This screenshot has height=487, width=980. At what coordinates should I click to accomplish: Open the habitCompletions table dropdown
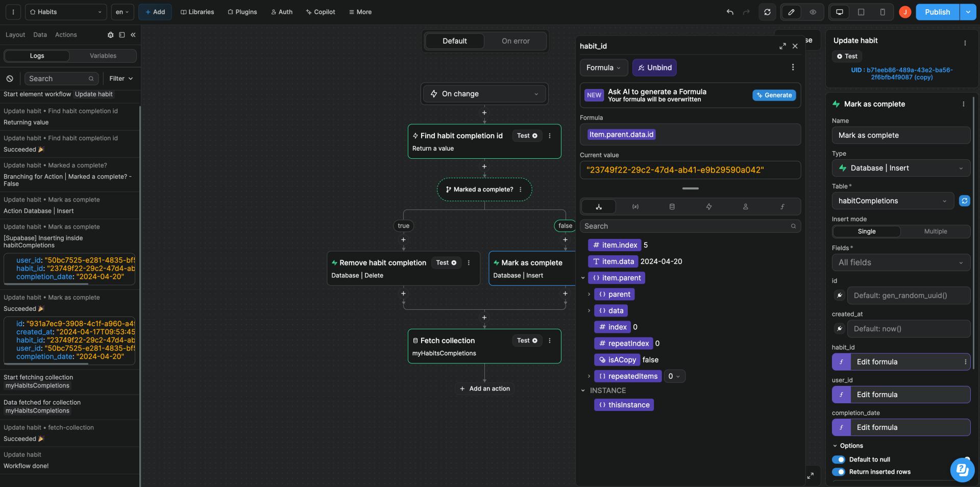(x=893, y=201)
